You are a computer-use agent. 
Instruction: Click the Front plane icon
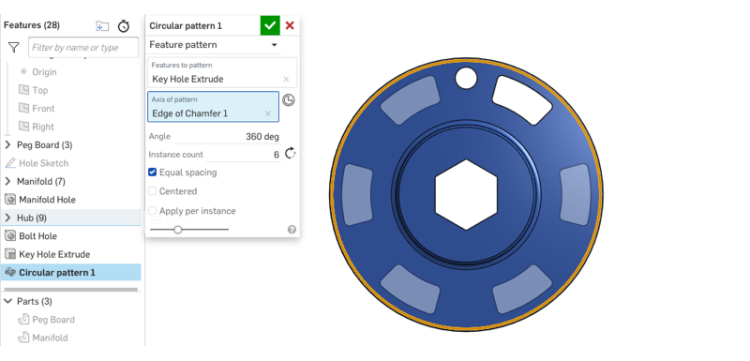click(23, 108)
